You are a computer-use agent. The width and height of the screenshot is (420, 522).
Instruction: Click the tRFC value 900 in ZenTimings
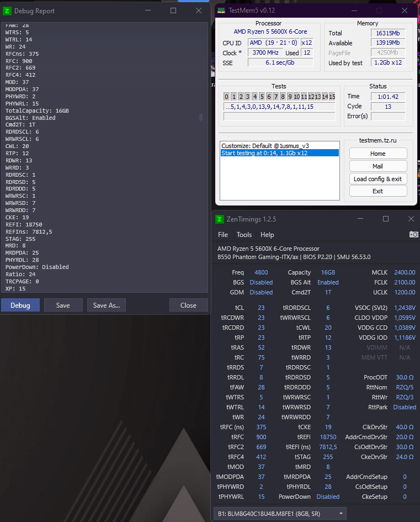coord(261,437)
